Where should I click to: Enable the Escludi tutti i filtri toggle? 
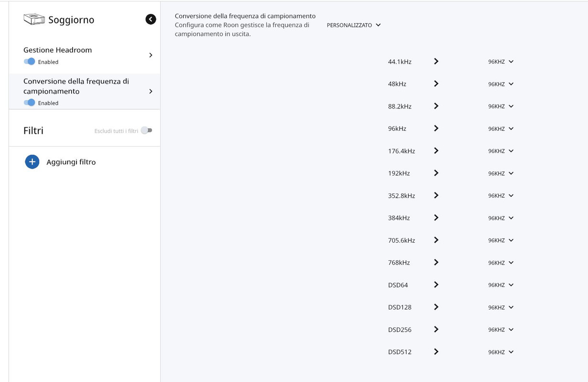(x=146, y=130)
